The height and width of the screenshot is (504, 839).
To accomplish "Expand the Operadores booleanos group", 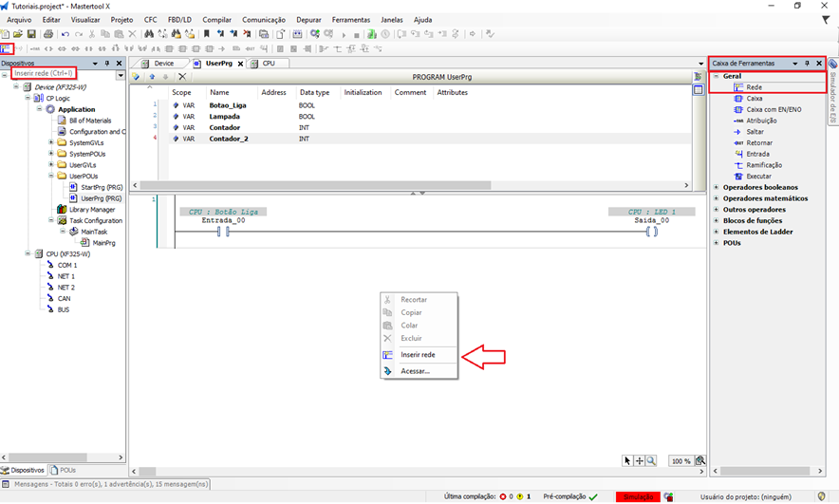I will (x=716, y=188).
